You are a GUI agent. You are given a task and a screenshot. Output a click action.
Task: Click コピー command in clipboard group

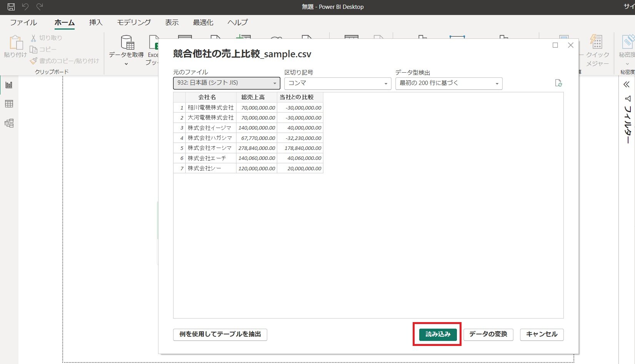(x=43, y=49)
